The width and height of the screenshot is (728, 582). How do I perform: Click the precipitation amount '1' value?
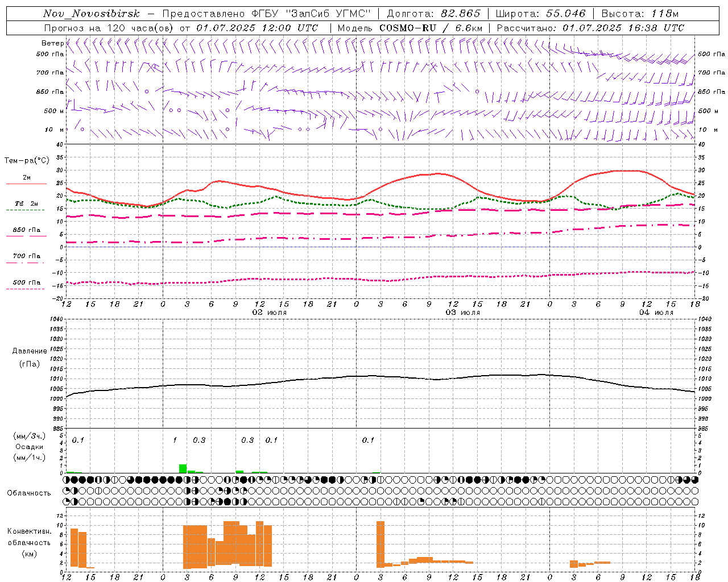click(175, 440)
